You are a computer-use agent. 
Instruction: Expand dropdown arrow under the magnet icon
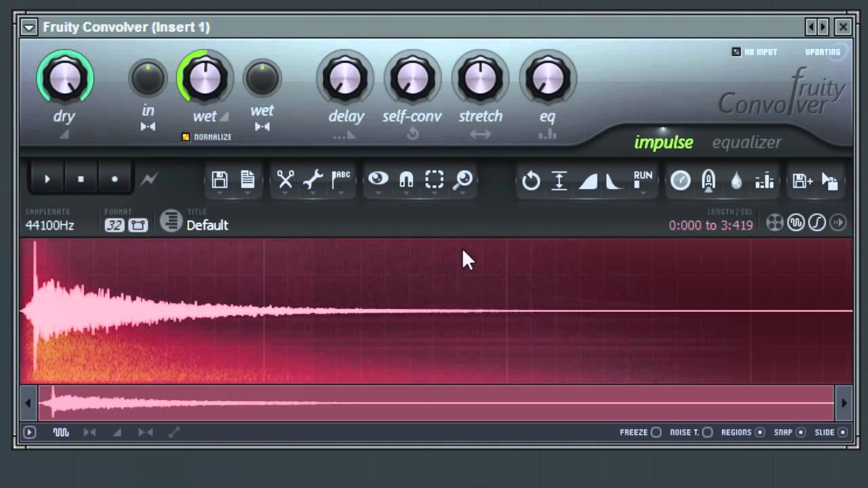coord(406,194)
